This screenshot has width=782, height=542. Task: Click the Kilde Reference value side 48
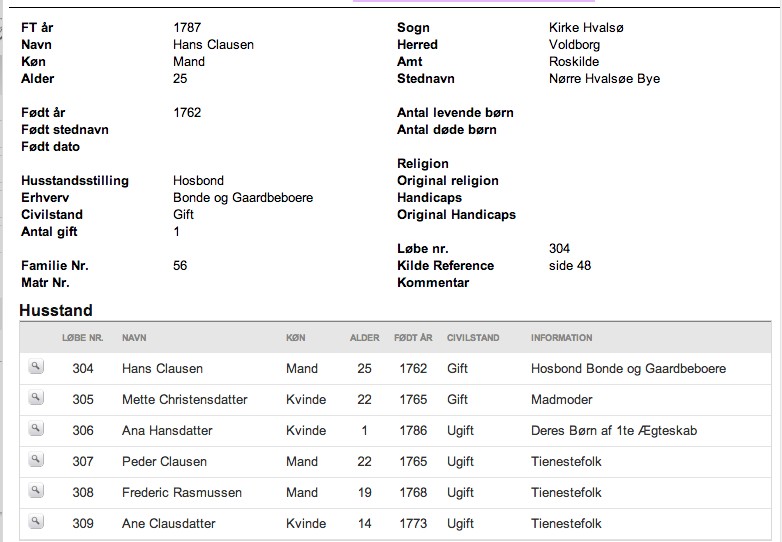point(570,265)
